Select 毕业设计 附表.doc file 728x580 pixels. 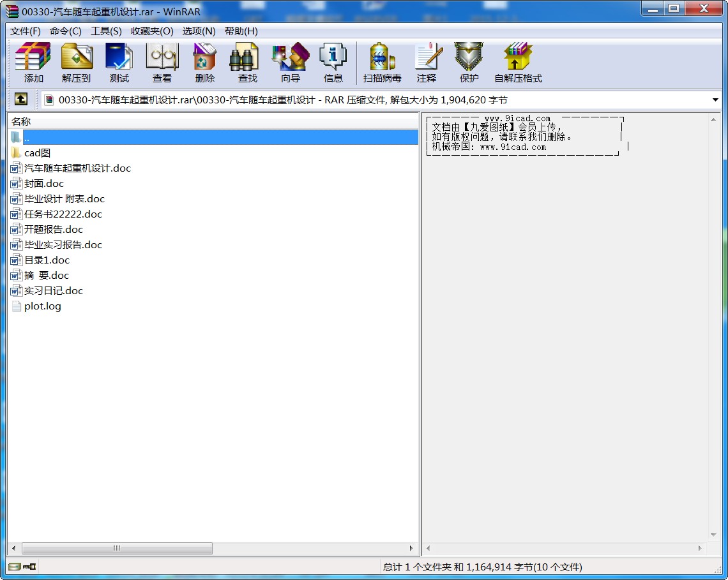click(x=64, y=198)
